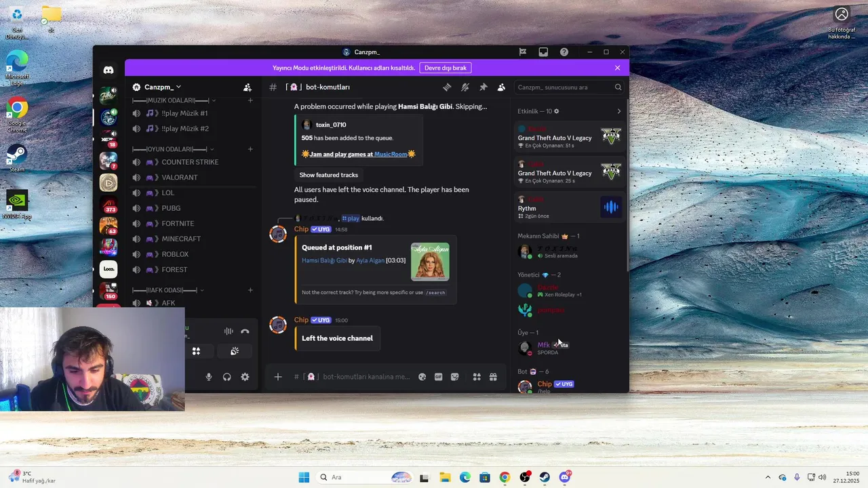Join the VALORANT voice channel

pos(193,178)
